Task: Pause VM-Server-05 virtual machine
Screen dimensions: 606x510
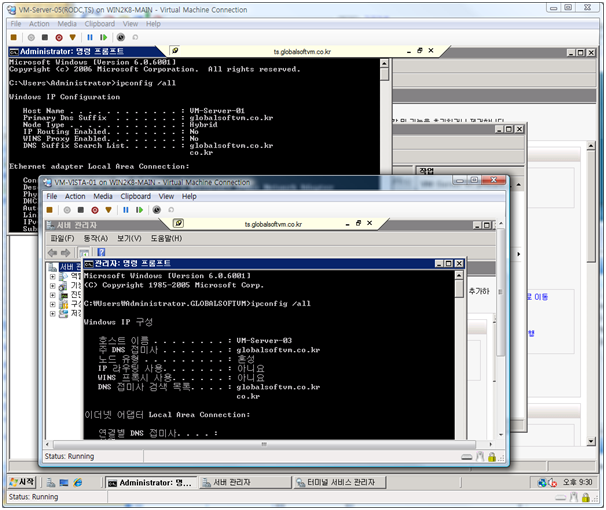Action: point(90,37)
